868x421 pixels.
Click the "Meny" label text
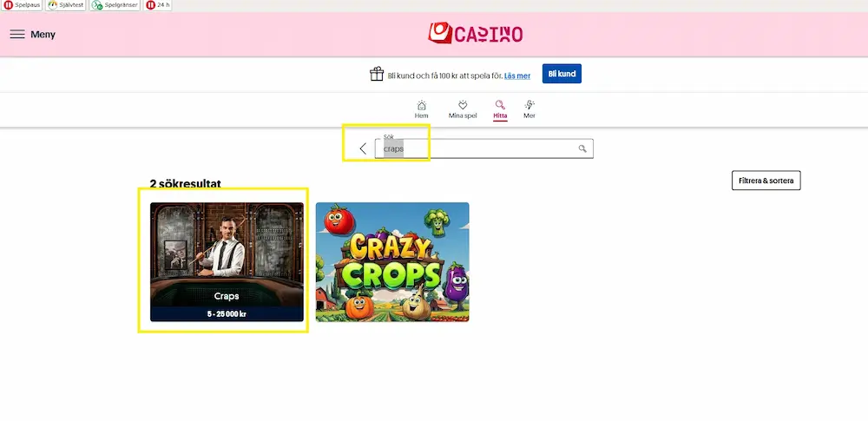(x=43, y=35)
